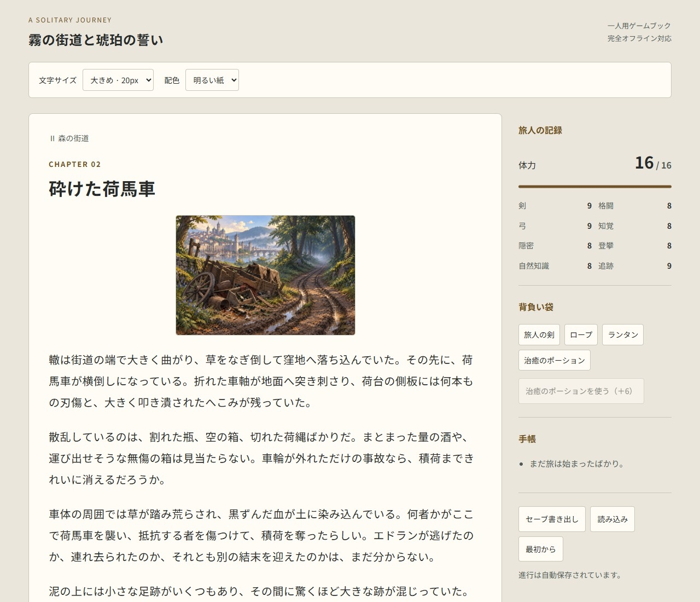Click the 自然知識 skill stat
700x602 pixels.
pyautogui.click(x=555, y=266)
